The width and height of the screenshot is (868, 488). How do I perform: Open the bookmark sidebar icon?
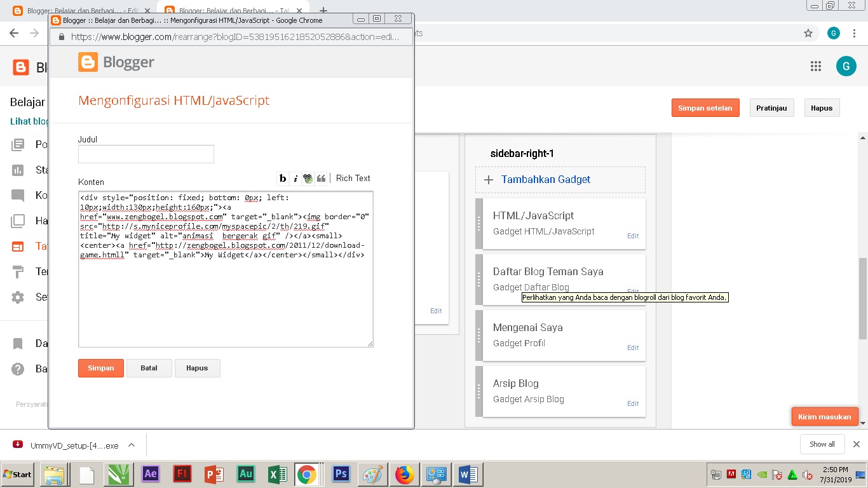coord(18,344)
